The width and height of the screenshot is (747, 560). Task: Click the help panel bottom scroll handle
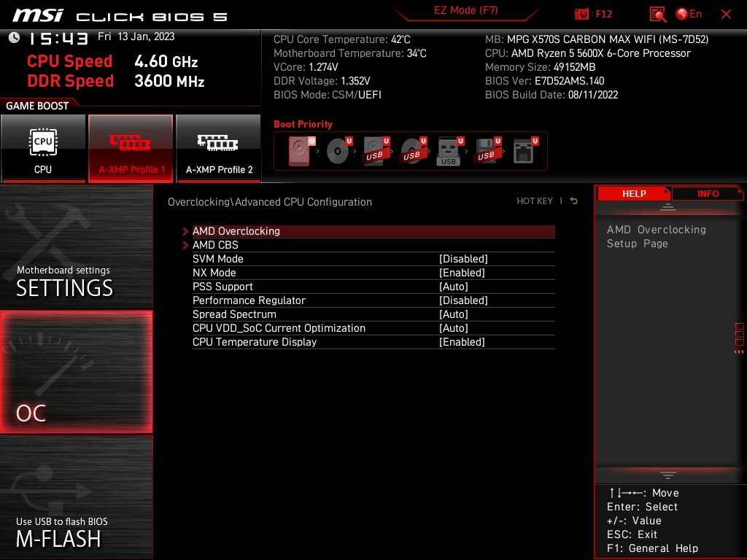(x=668, y=475)
